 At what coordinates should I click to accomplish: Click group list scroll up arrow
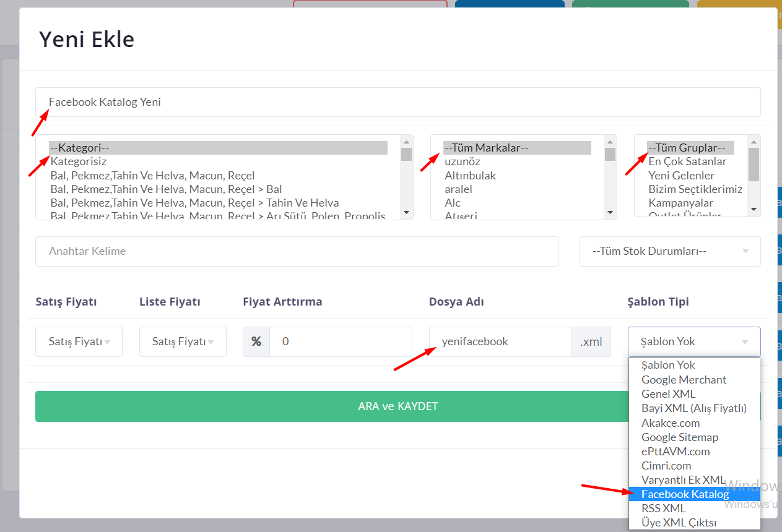(754, 142)
